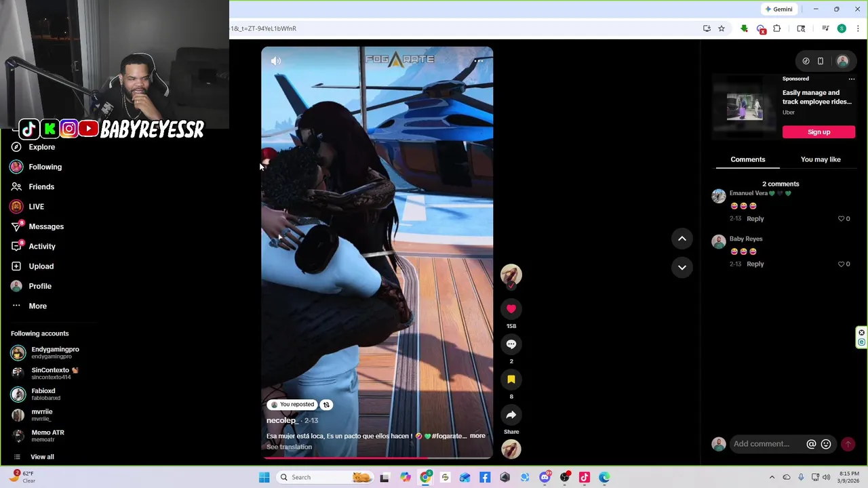This screenshot has width=868, height=488.
Task: Open Chrome Extensions puzzle icon
Action: (x=777, y=28)
